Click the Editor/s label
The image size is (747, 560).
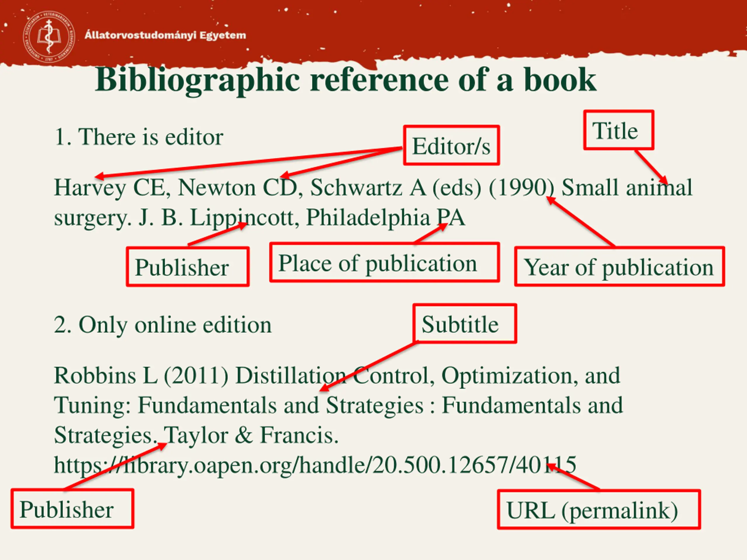[x=451, y=146]
